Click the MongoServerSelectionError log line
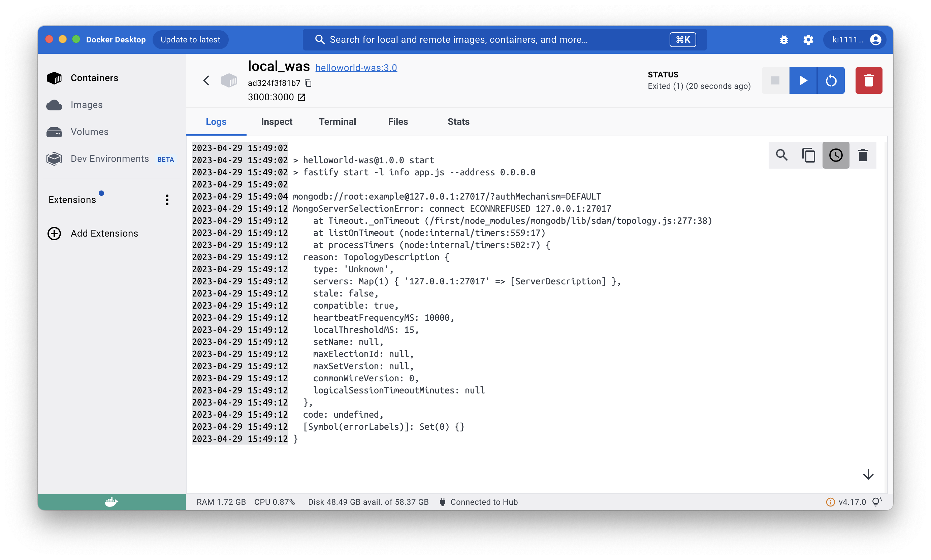Image resolution: width=931 pixels, height=560 pixels. [452, 209]
